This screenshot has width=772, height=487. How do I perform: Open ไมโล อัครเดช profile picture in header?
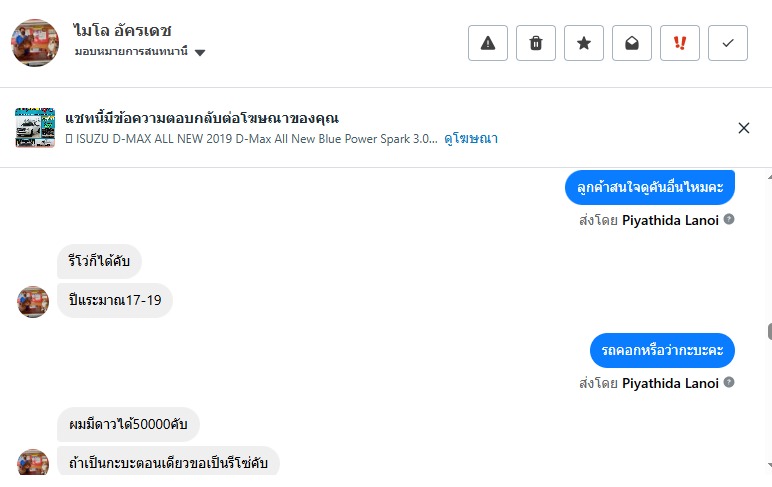(x=35, y=42)
